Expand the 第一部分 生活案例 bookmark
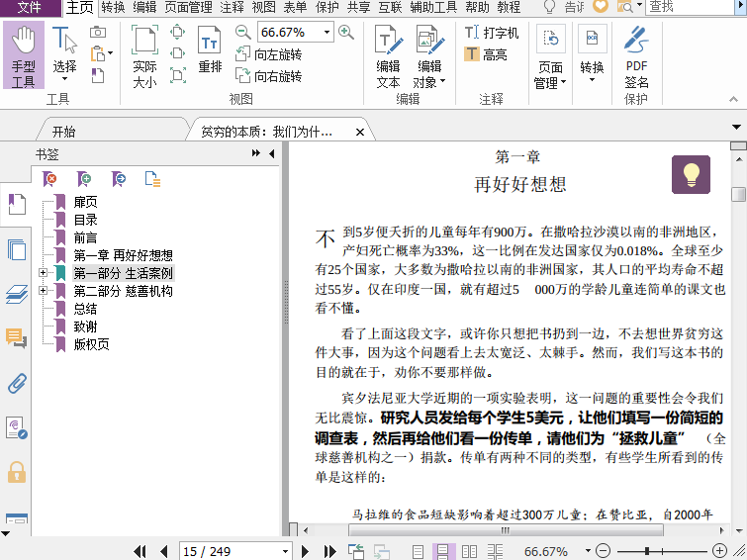Image resolution: width=747 pixels, height=560 pixels. coord(43,273)
